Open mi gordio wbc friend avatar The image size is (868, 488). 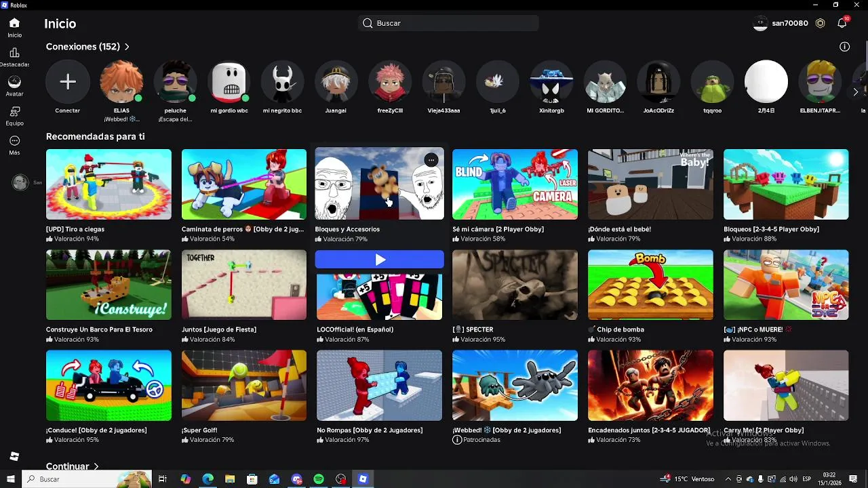(x=229, y=82)
